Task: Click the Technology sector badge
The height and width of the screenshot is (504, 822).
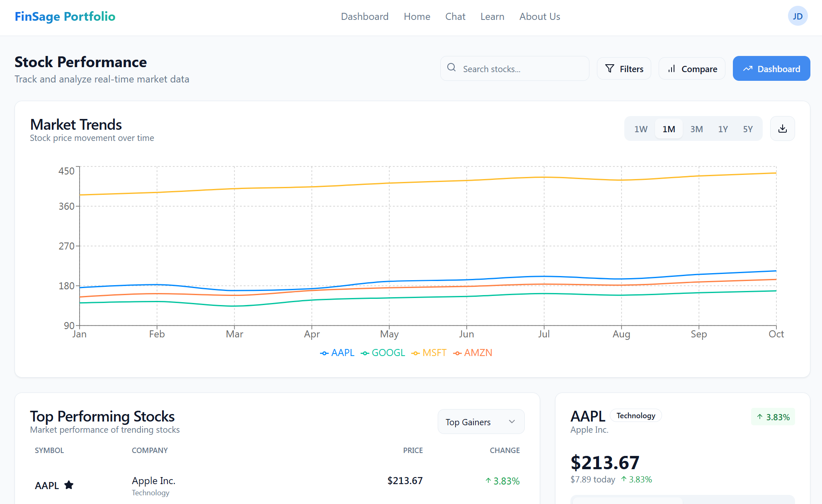Action: pyautogui.click(x=635, y=416)
